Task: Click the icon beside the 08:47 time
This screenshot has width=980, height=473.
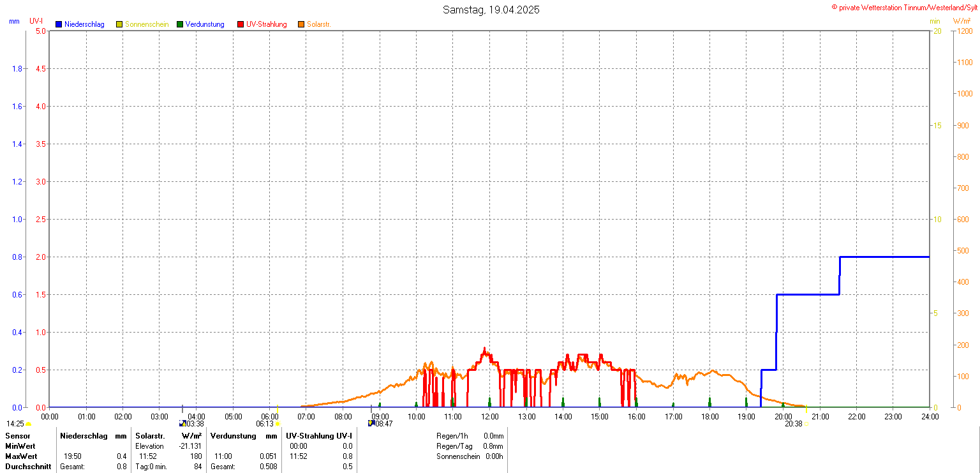Action: click(x=371, y=423)
